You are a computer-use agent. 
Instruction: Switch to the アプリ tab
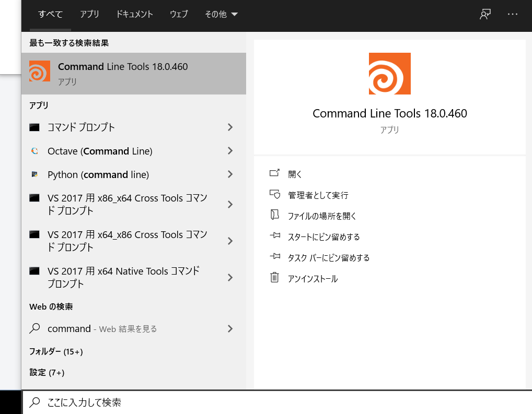click(x=89, y=14)
